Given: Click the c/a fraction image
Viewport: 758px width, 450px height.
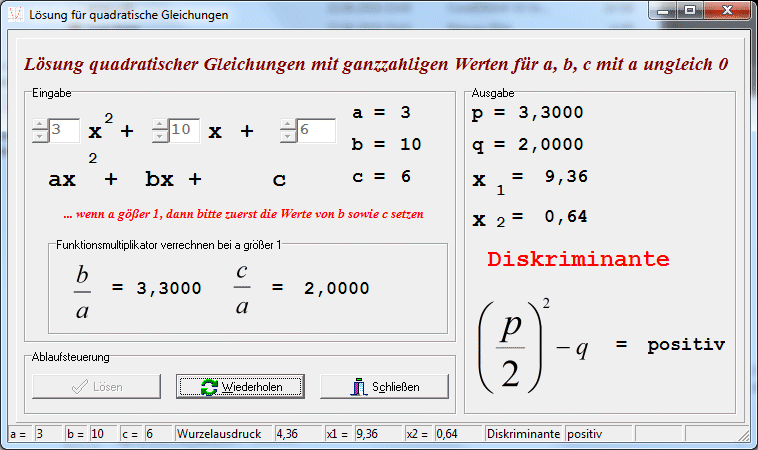Looking at the screenshot, I should (x=242, y=289).
